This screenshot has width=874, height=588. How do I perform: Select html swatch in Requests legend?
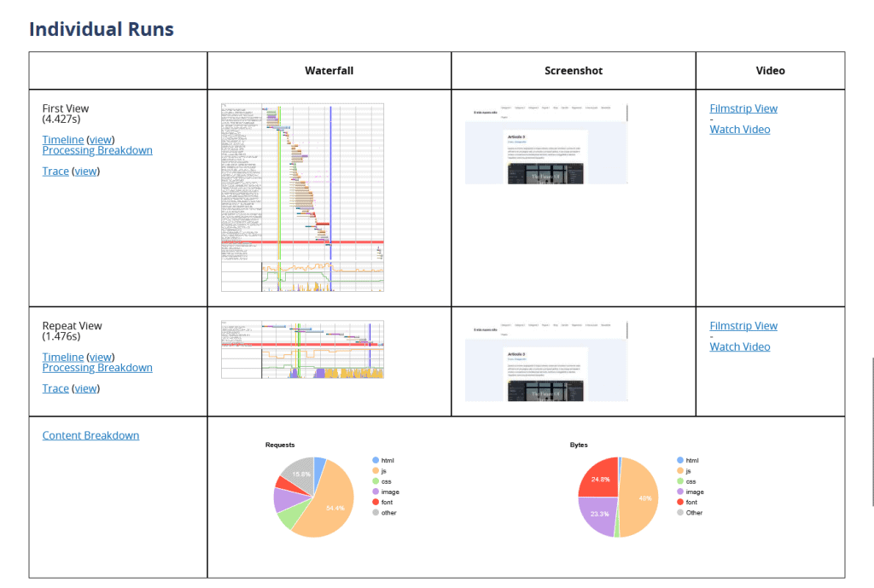tap(376, 460)
